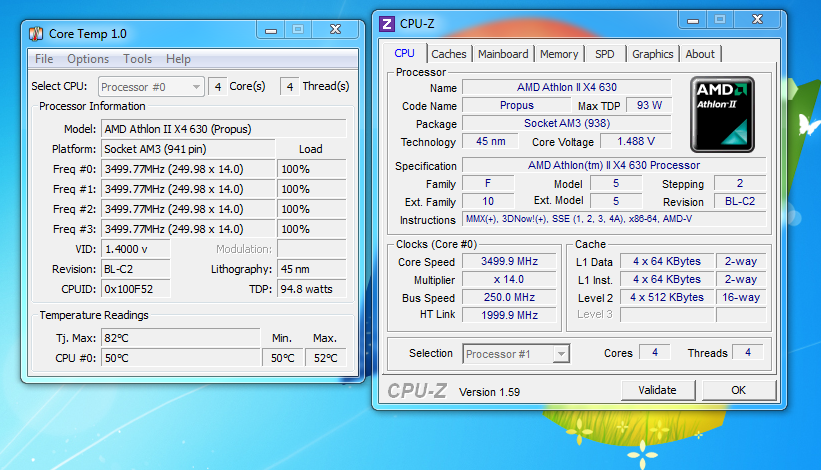Click the CPU-Z purple Z title icon

[x=387, y=24]
